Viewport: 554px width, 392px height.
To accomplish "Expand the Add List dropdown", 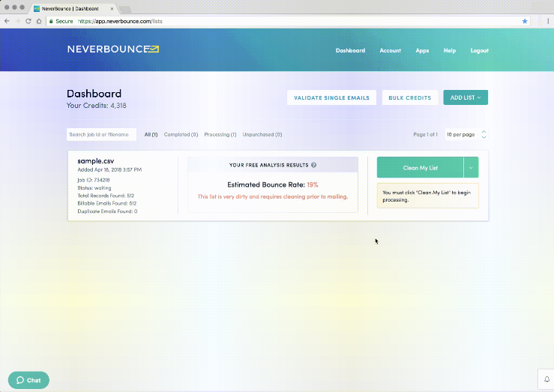I will 466,97.
